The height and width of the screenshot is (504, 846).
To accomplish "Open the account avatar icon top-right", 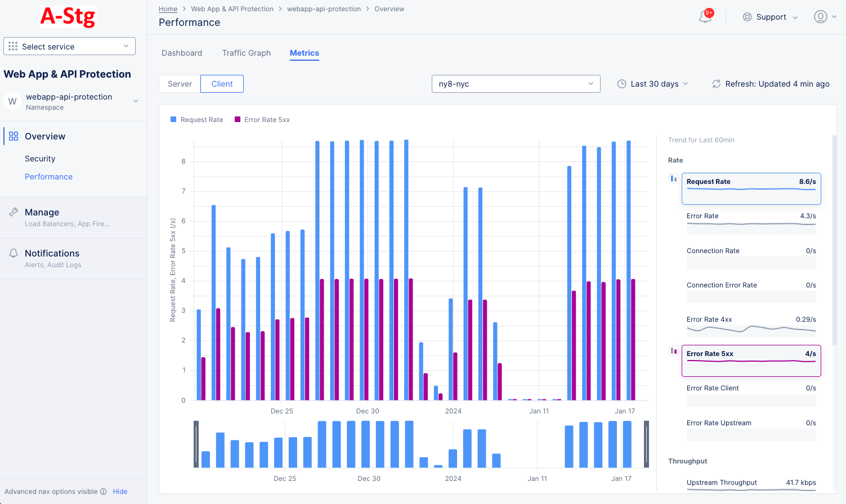I will 820,16.
